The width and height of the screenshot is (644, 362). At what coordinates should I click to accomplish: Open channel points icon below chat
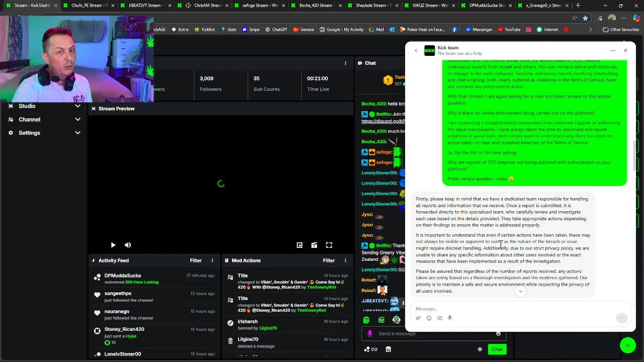pyautogui.click(x=370, y=349)
